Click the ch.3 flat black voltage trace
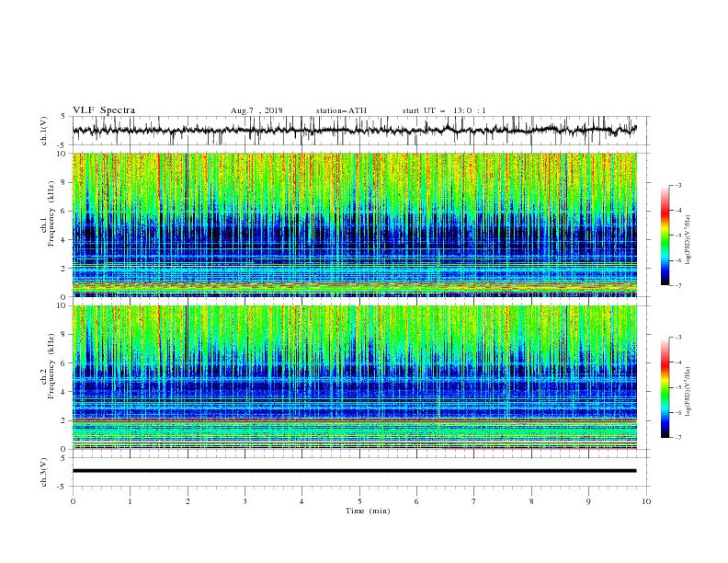Viewport: 728px width, 563px height. [x=354, y=471]
